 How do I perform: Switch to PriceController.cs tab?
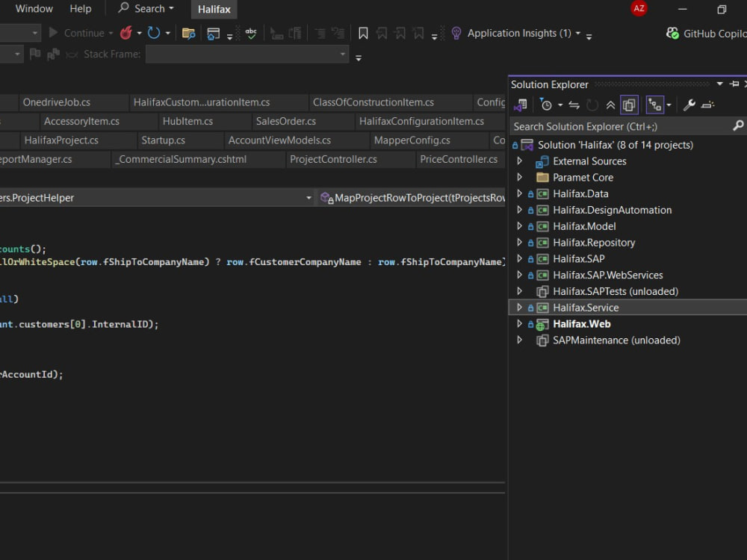tap(459, 160)
